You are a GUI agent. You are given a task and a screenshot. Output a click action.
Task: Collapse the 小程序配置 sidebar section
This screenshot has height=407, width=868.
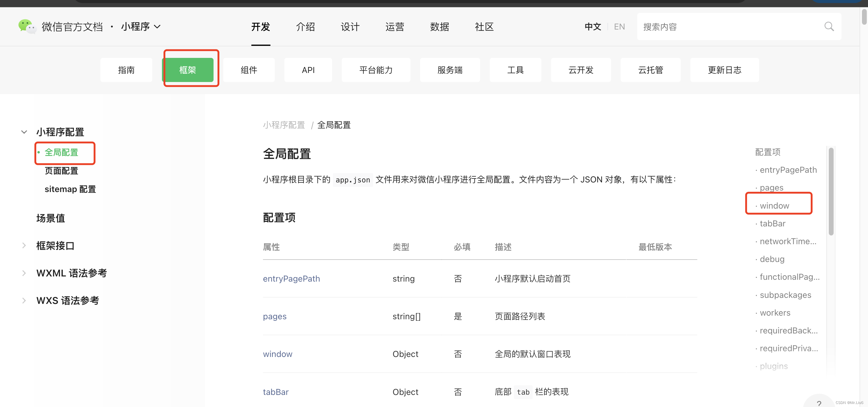click(24, 132)
